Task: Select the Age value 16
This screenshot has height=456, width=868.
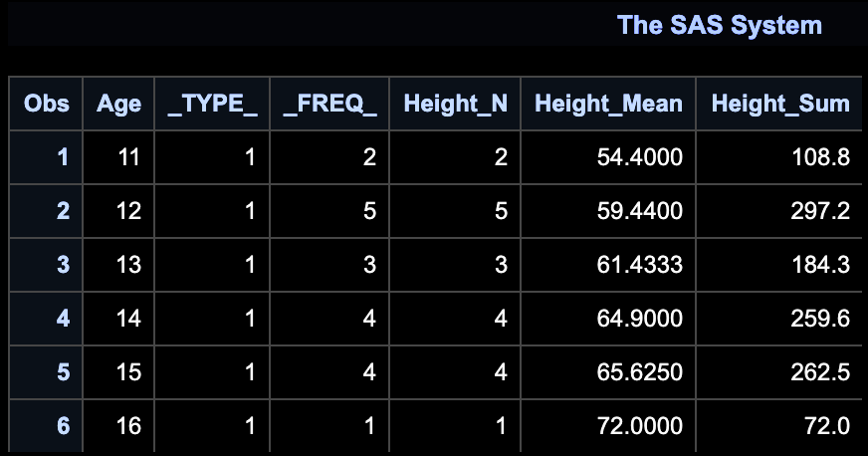Action: click(x=128, y=425)
